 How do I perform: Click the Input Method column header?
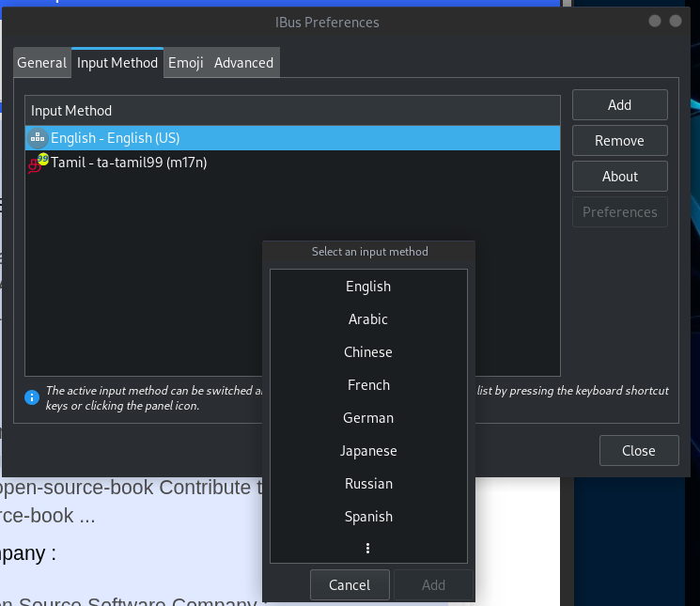click(x=293, y=111)
